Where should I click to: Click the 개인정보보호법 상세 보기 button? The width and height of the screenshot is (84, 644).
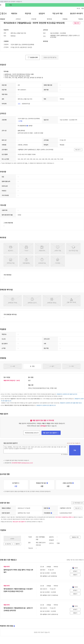pyautogui.click(x=32, y=433)
